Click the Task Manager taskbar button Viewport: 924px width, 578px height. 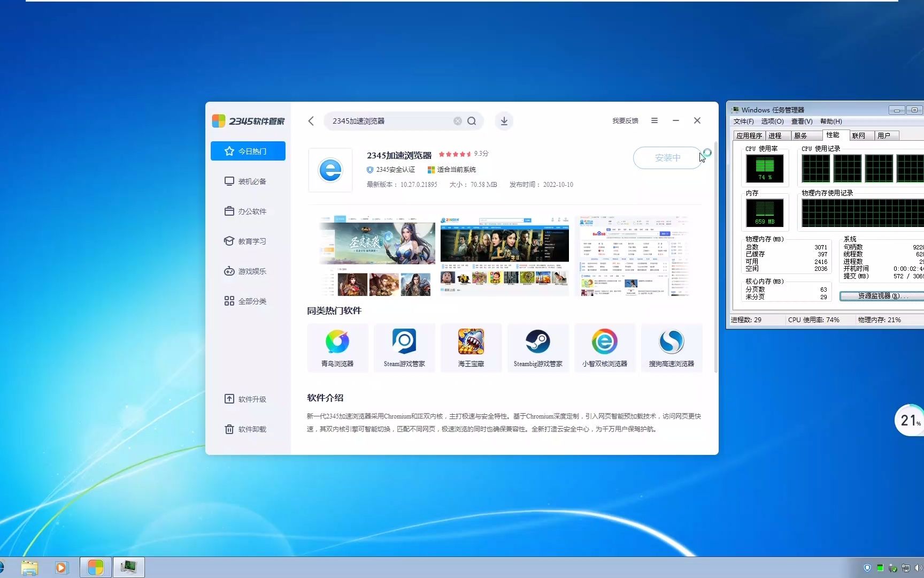point(129,567)
